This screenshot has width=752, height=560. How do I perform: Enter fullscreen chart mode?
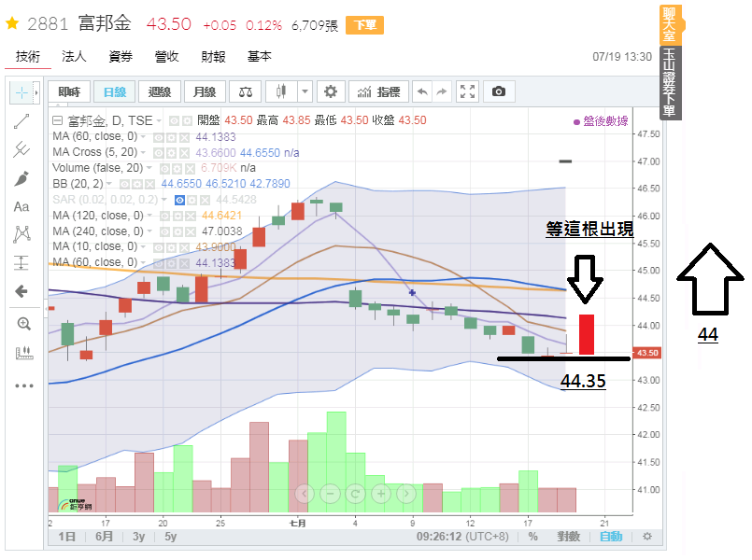tap(467, 91)
